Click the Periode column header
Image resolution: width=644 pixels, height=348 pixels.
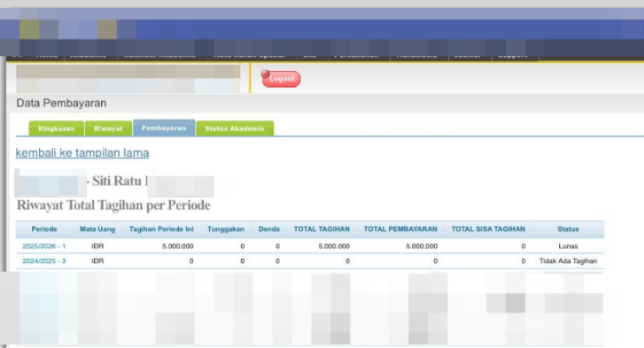click(45, 230)
